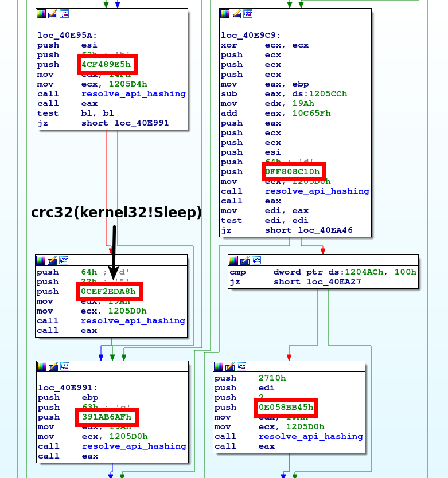Viewport: 448px width, 478px height.
Task: Click pencil edit icon on loc_40E9C9 block
Action: [x=236, y=14]
